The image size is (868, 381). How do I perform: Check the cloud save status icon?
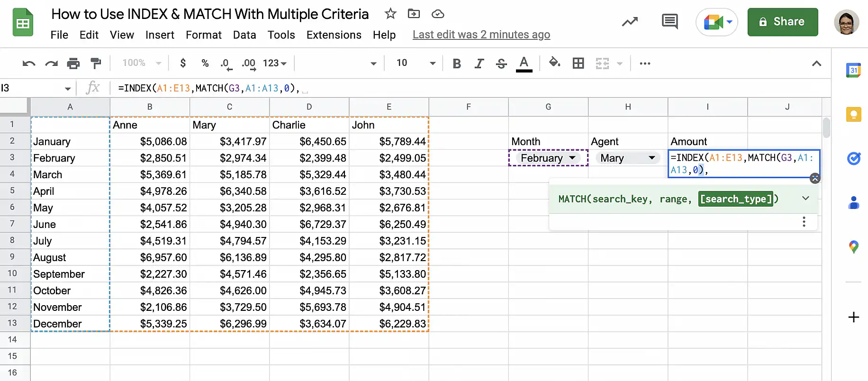(438, 14)
